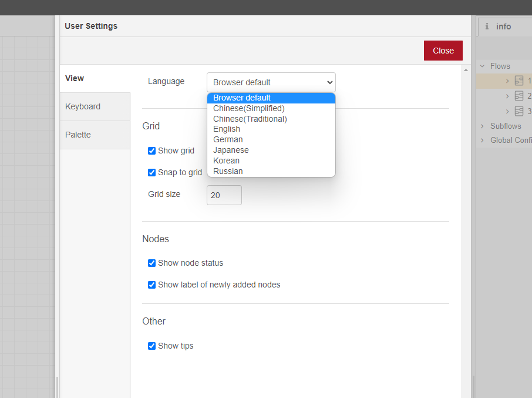This screenshot has width=532, height=398.
Task: Click flow icon of the first flow
Action: (x=518, y=81)
